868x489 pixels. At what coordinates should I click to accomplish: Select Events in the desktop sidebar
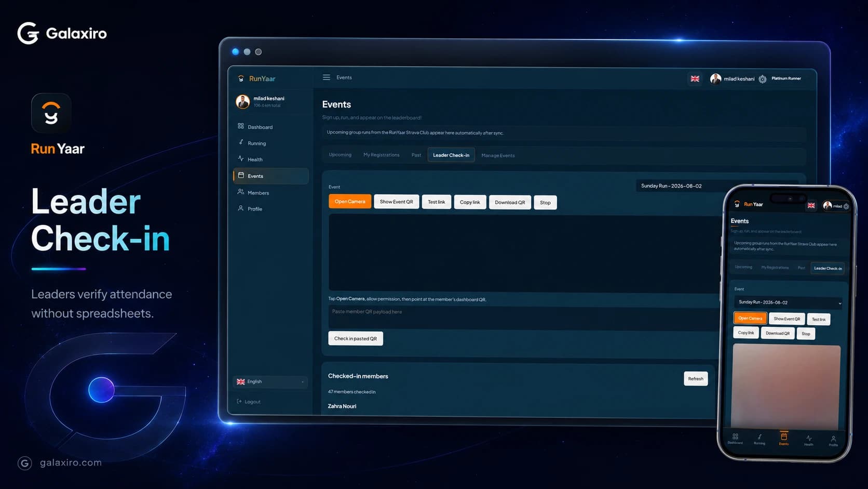click(270, 176)
